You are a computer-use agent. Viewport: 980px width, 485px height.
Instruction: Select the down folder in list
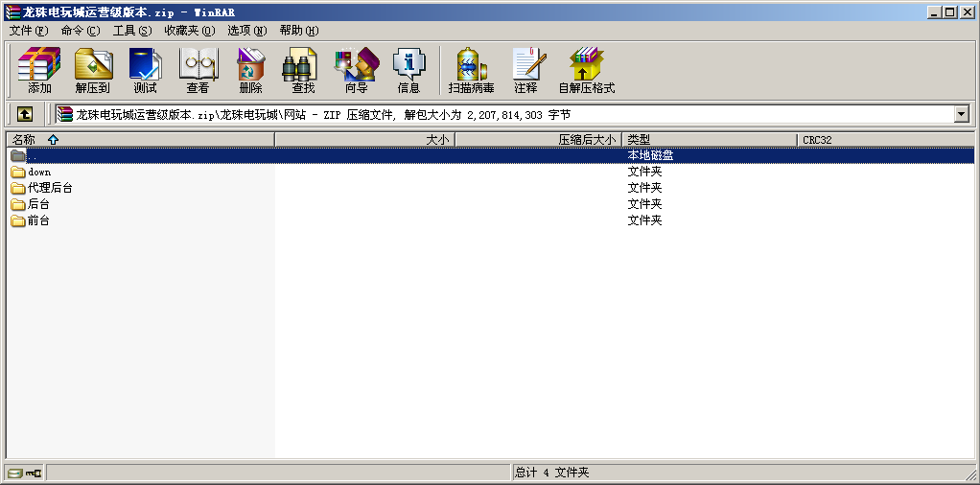tap(39, 172)
